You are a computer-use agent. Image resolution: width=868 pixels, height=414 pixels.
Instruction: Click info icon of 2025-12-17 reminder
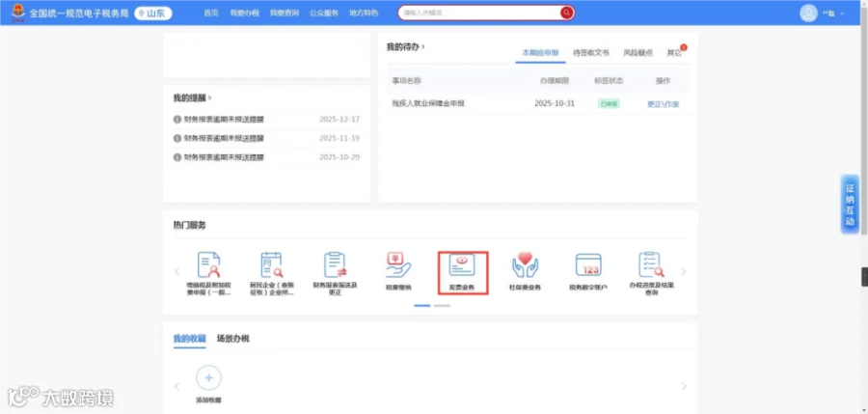[177, 119]
